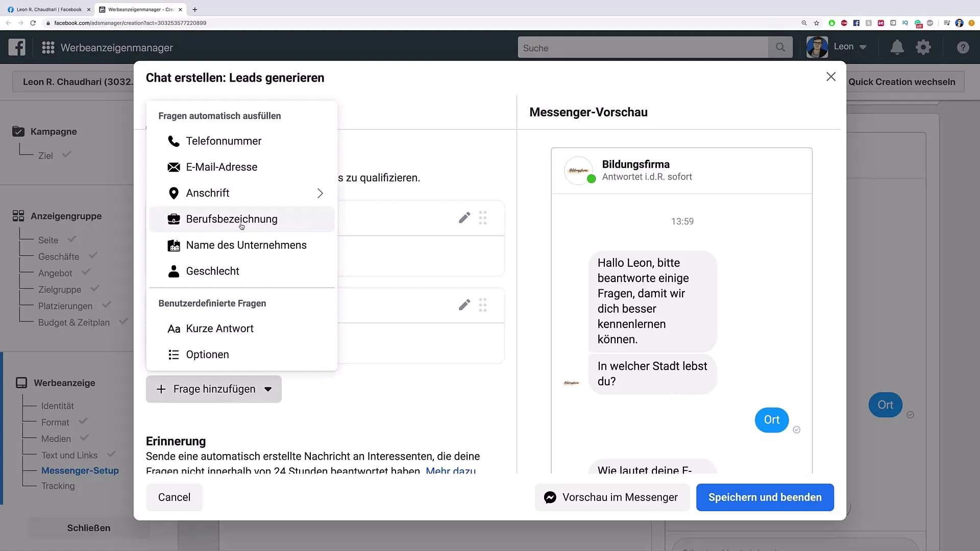Open notifications bell icon
Viewport: 980px width, 551px height.
coord(897,47)
